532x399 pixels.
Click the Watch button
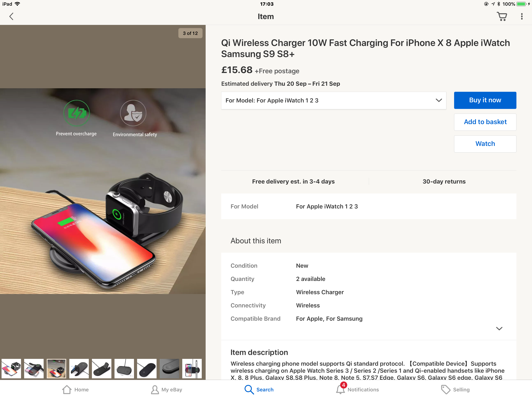click(x=485, y=144)
